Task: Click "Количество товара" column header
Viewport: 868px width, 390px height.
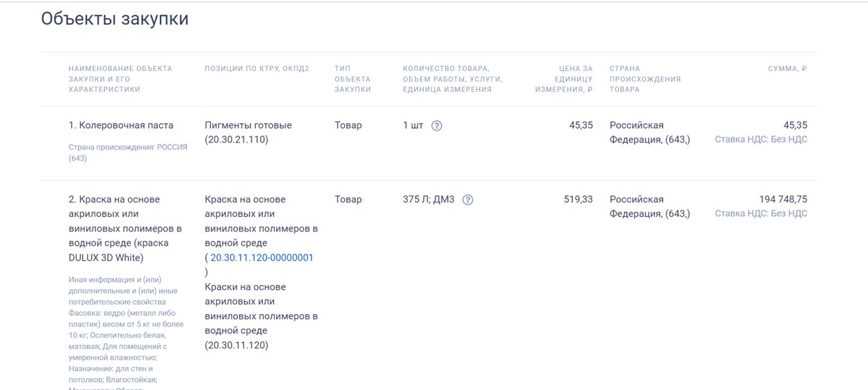Action: (x=452, y=79)
